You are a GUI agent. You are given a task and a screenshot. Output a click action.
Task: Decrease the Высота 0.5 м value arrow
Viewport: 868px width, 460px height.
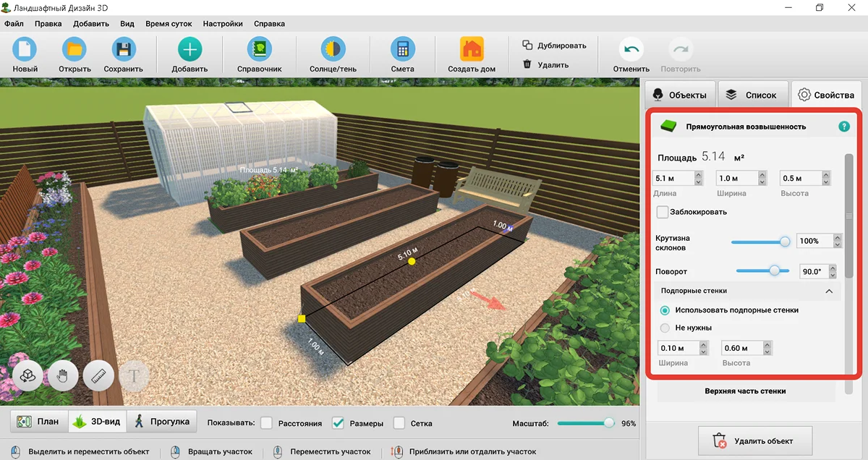click(x=825, y=182)
